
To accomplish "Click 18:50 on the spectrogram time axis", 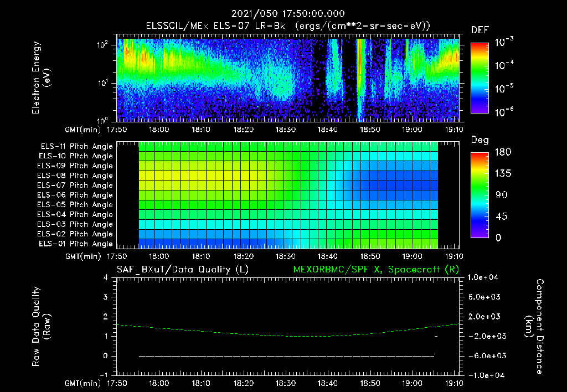I will (370, 130).
